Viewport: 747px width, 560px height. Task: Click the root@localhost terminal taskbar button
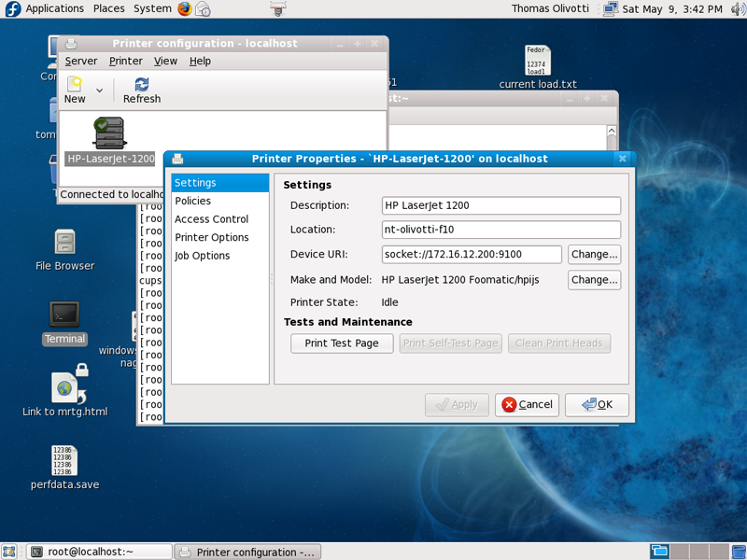99,552
